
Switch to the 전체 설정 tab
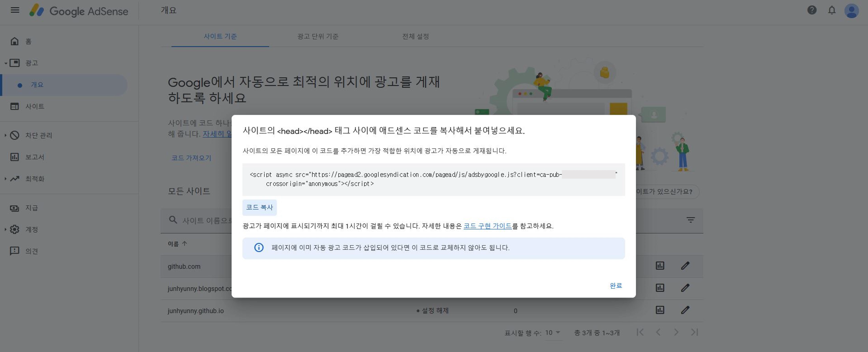coord(415,36)
